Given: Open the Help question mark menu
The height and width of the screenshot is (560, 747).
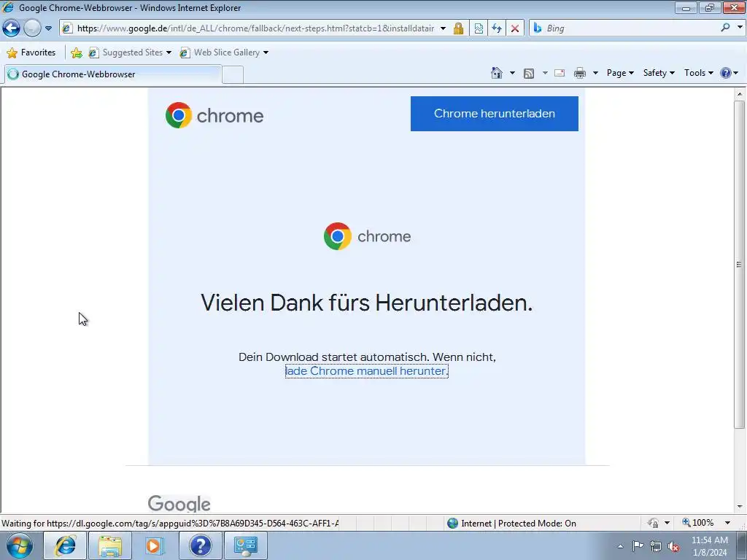Looking at the screenshot, I should tap(729, 73).
